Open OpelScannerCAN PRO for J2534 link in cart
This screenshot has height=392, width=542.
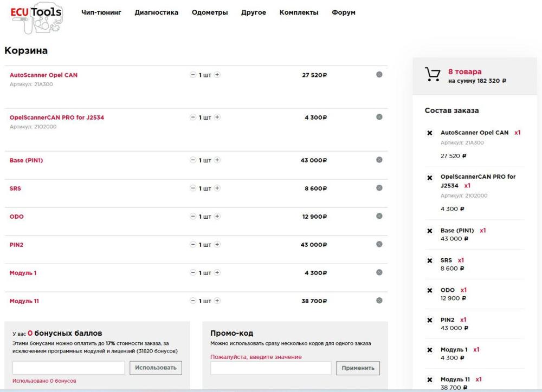click(x=57, y=117)
